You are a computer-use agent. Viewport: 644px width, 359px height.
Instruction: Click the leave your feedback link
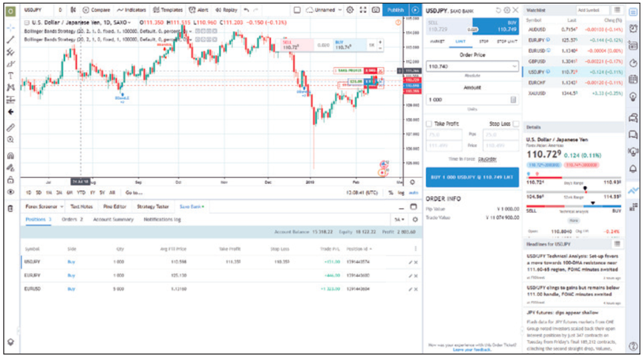point(472,350)
